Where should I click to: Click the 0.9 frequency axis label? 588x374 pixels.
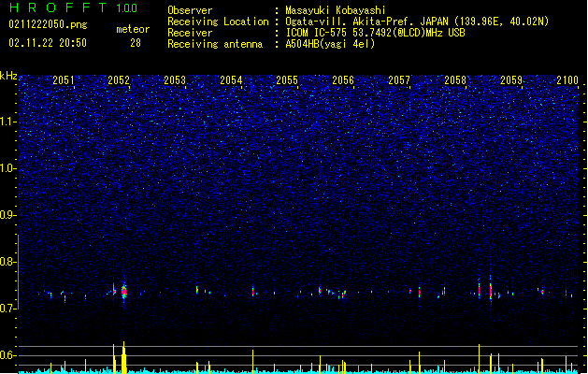click(8, 215)
